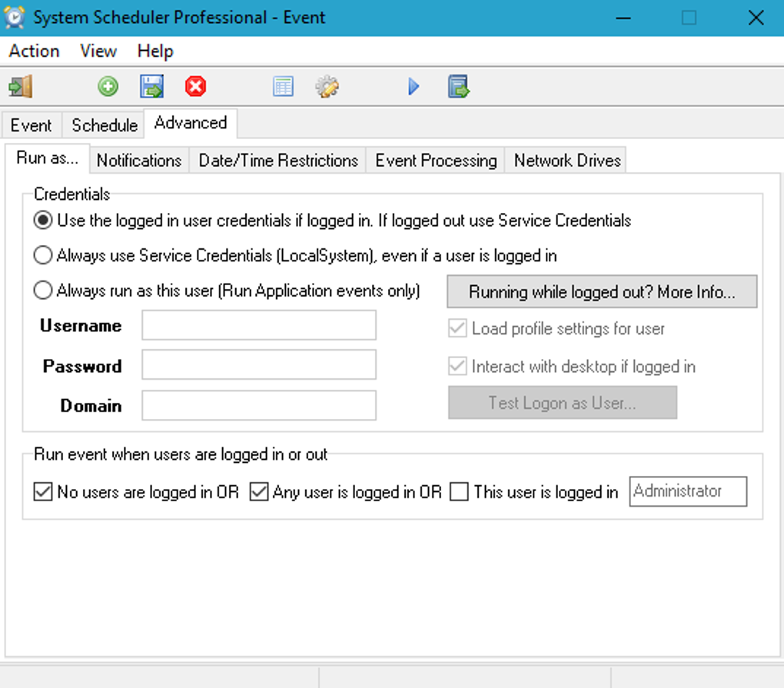
Task: Minimize the System Scheduler window
Action: (623, 18)
